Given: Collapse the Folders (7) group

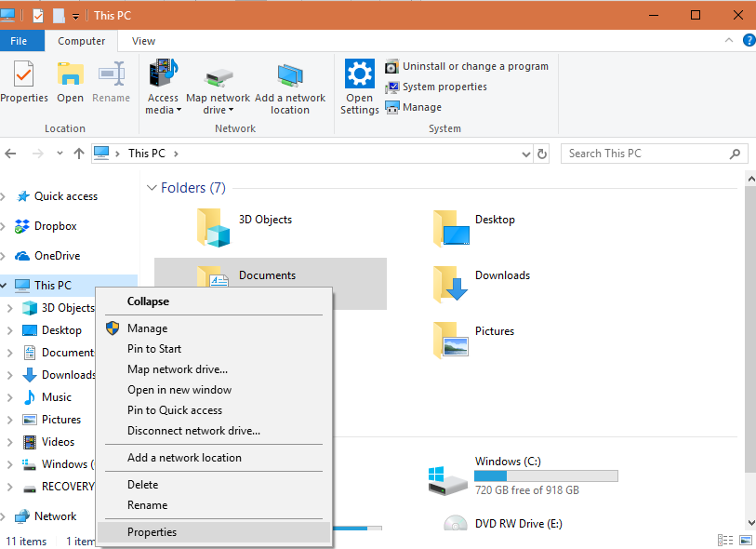Looking at the screenshot, I should click(152, 188).
